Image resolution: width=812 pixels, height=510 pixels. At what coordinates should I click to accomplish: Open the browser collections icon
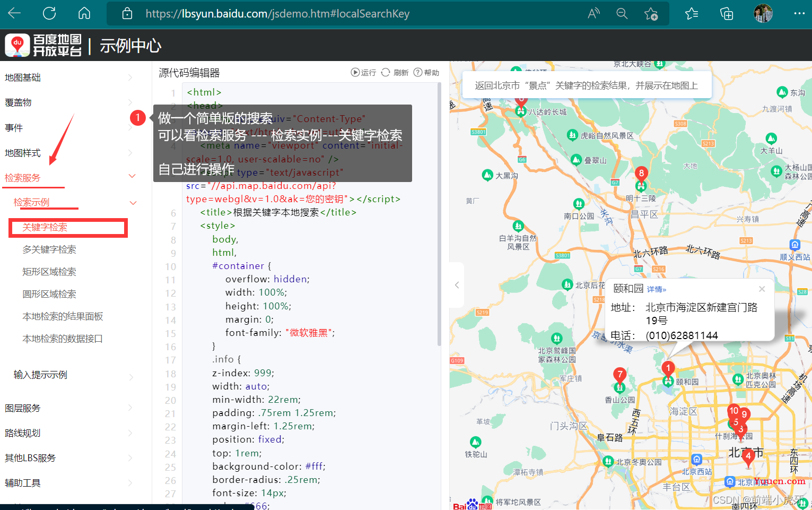[x=727, y=14]
